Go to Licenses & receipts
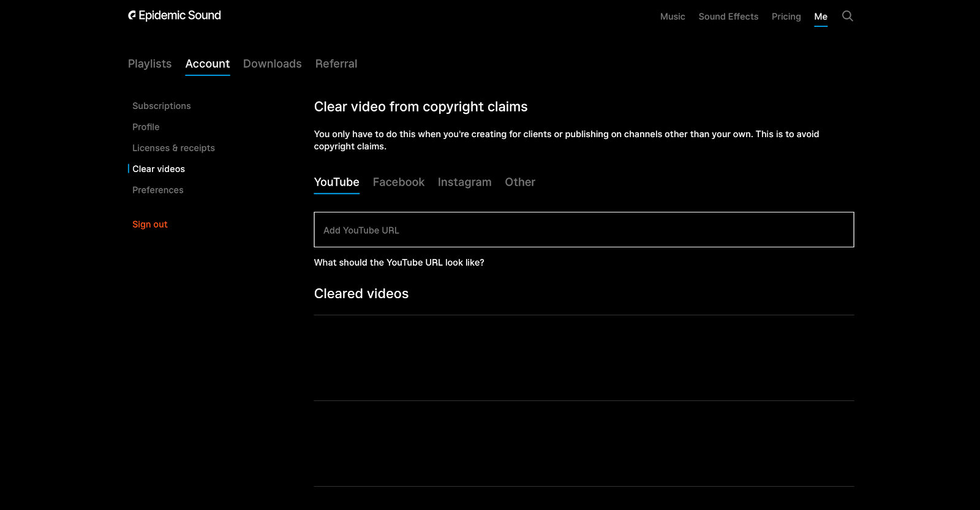 [173, 148]
